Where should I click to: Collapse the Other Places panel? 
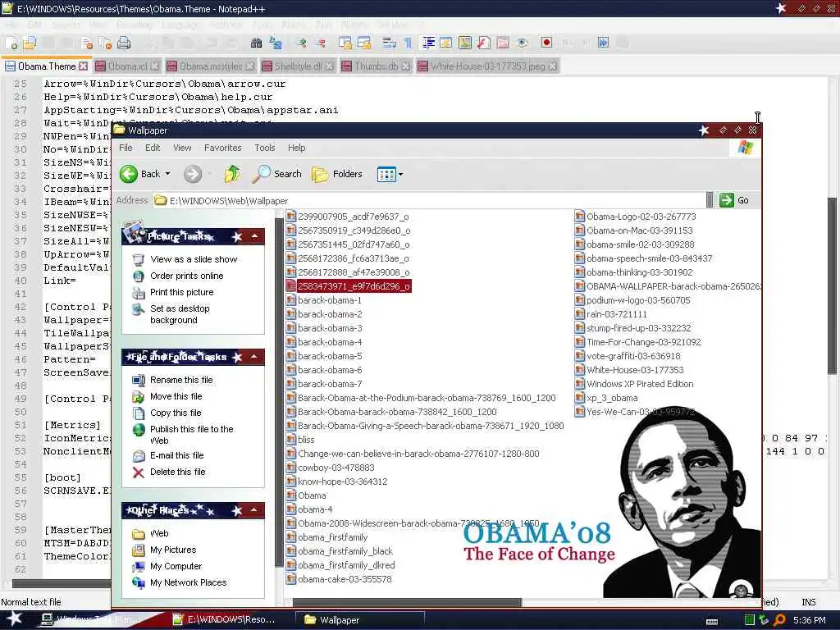coord(255,510)
